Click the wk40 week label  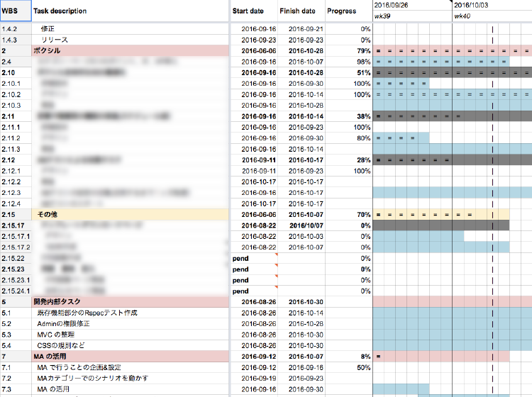462,16
